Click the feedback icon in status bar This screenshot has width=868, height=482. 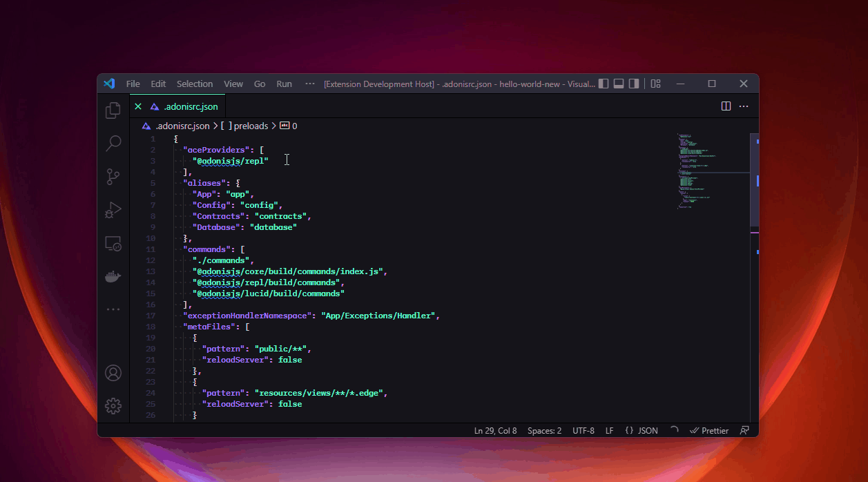point(744,430)
